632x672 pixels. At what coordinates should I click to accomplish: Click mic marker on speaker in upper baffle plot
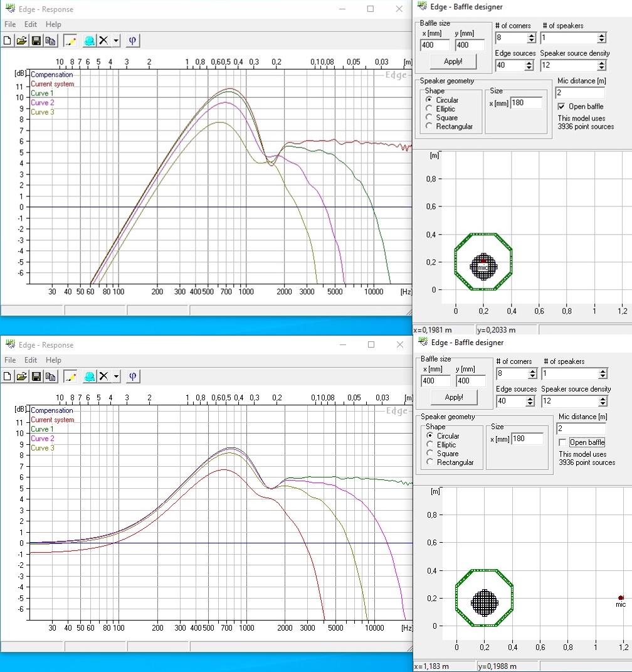point(483,260)
